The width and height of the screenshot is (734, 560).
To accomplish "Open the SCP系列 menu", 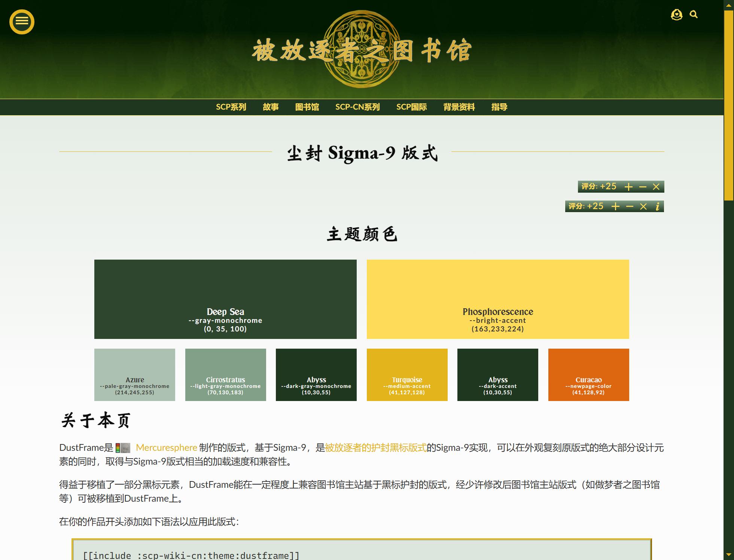I will click(231, 107).
